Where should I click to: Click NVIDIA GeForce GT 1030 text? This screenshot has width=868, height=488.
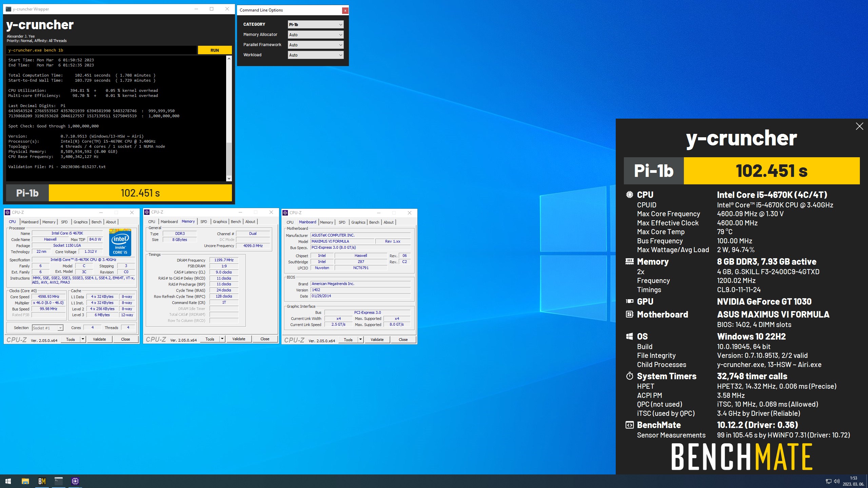point(764,301)
